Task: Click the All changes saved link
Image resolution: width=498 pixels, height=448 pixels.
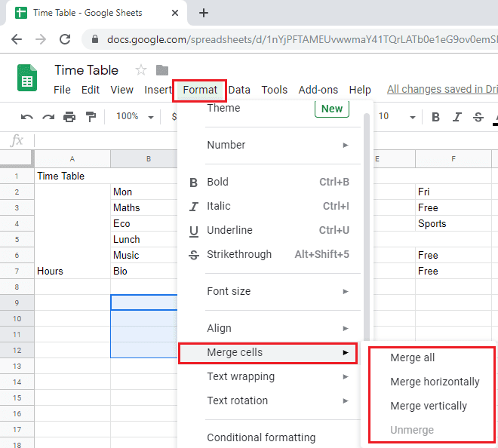Action: (x=442, y=90)
